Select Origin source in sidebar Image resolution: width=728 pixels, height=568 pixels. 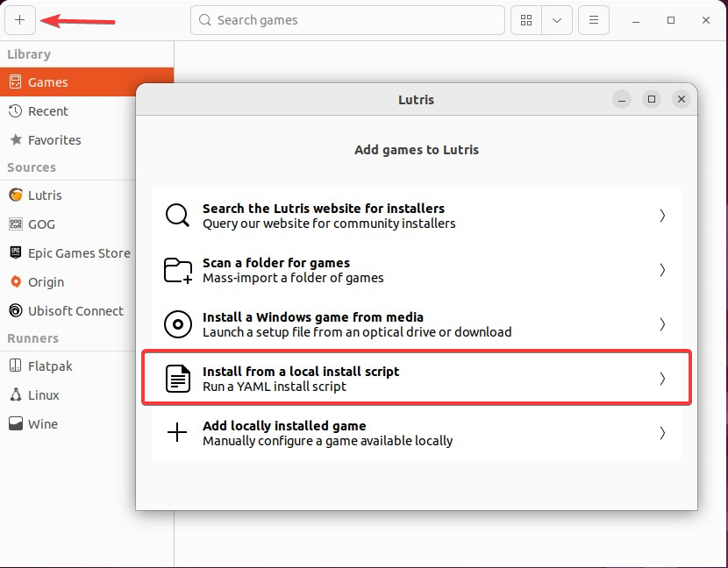click(x=46, y=282)
